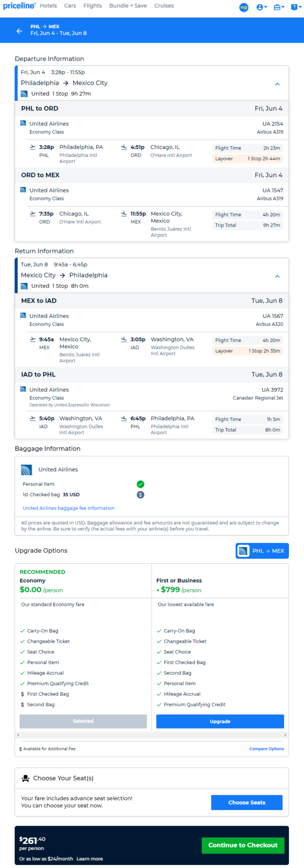The width and height of the screenshot is (304, 868).
Task: Click the priceline logo
Action: 19,6
